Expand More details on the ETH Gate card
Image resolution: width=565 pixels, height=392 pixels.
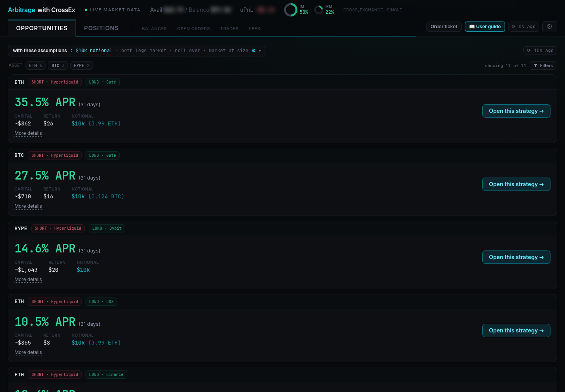(x=28, y=133)
